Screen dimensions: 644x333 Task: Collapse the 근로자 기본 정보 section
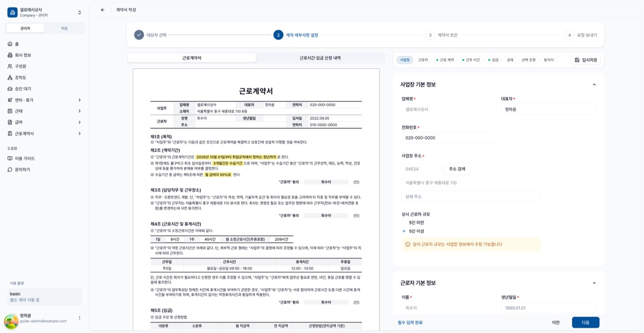(x=594, y=283)
